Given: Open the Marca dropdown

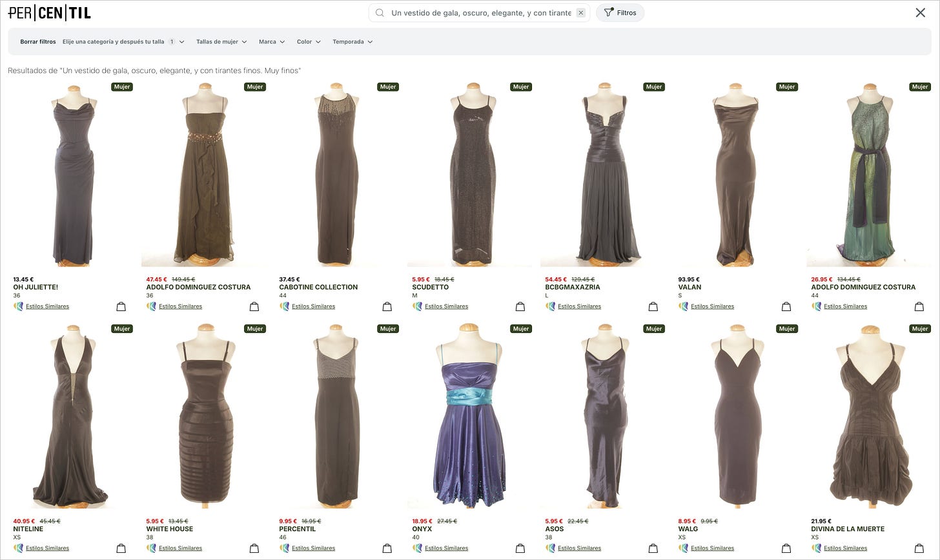Looking at the screenshot, I should click(272, 42).
